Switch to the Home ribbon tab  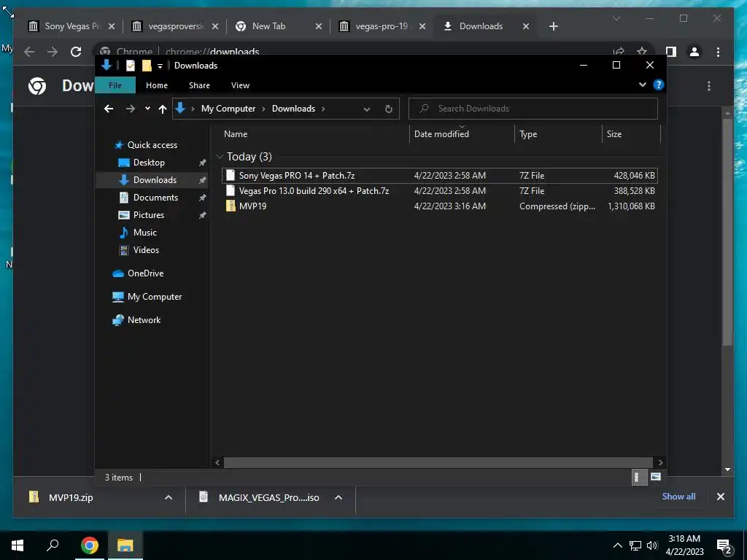(x=157, y=85)
